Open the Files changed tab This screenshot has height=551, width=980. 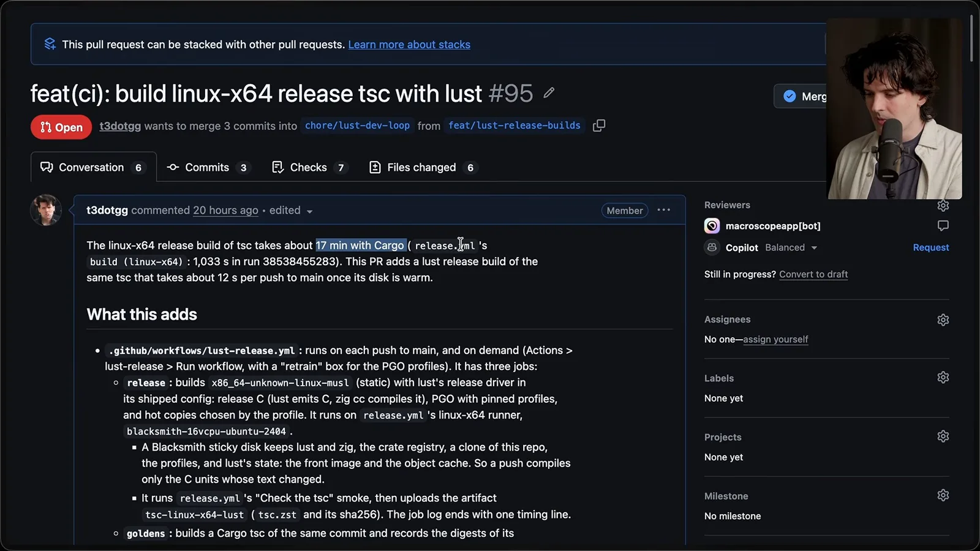(424, 167)
